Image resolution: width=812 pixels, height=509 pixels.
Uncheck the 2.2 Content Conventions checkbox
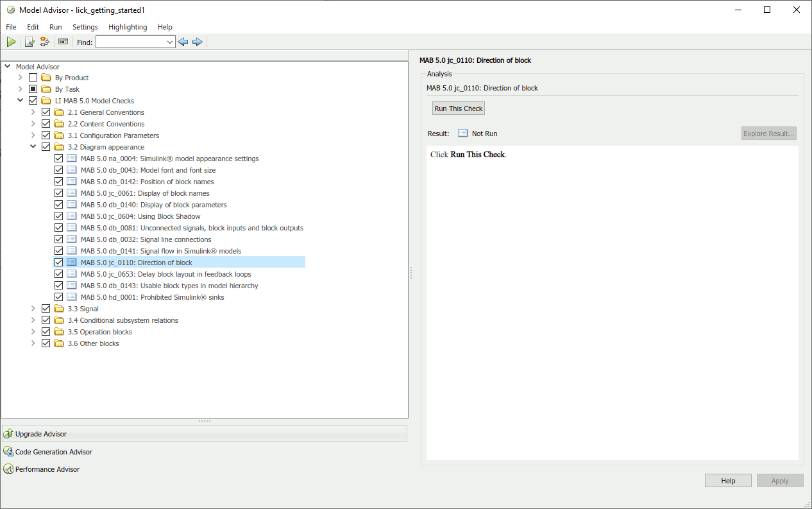[x=46, y=124]
